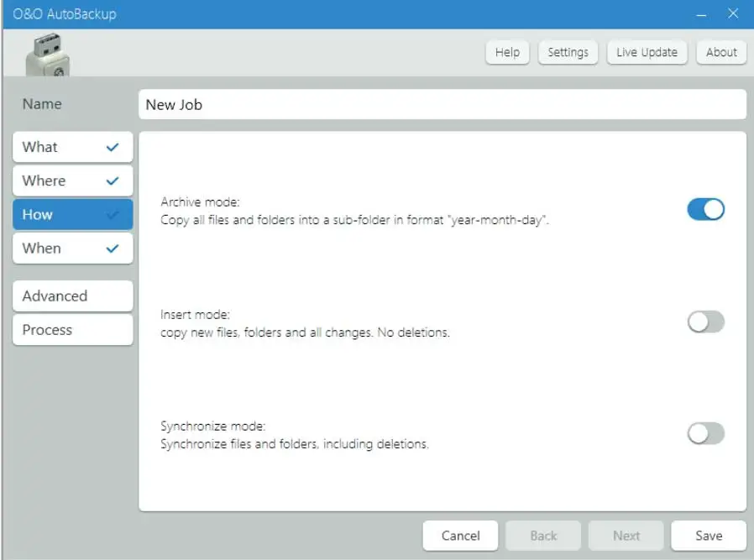Cancel the new job
This screenshot has height=560, width=754.
460,536
